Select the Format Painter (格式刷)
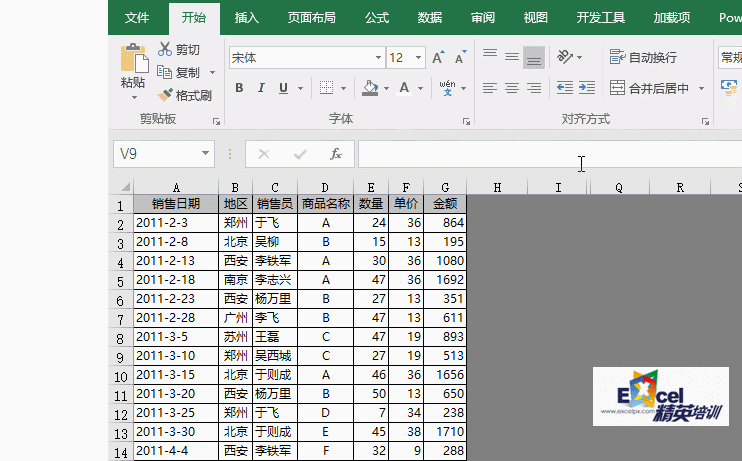 (185, 96)
